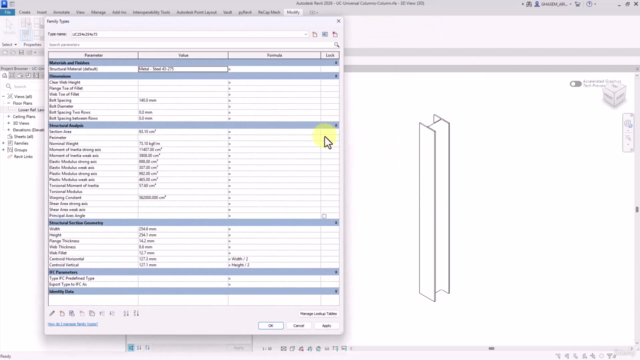Toggle Accelerated Graphics Tech Preview switch

576,84
